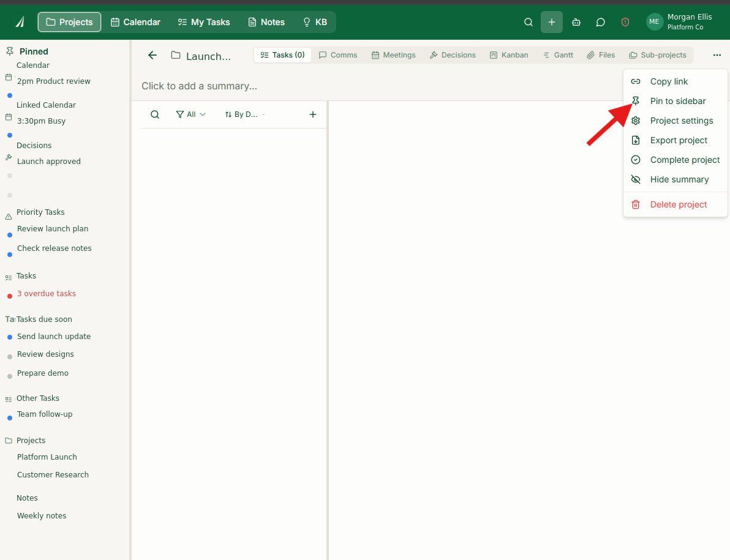
Task: Open the chat bubble icon in the top bar
Action: tap(600, 22)
